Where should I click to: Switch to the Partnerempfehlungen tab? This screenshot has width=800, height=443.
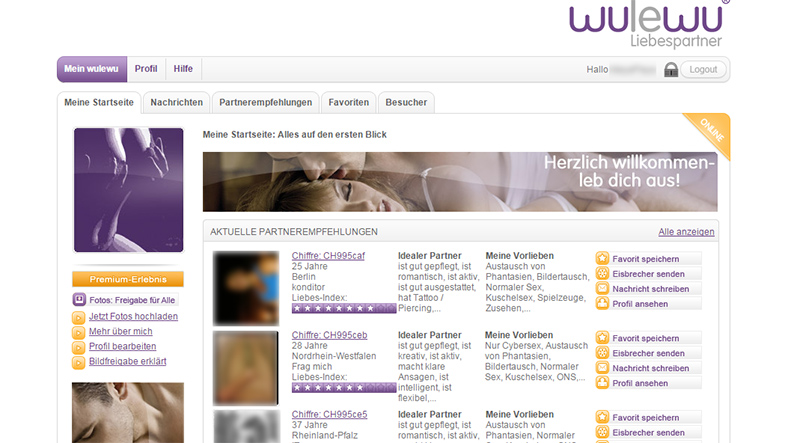[x=266, y=103]
